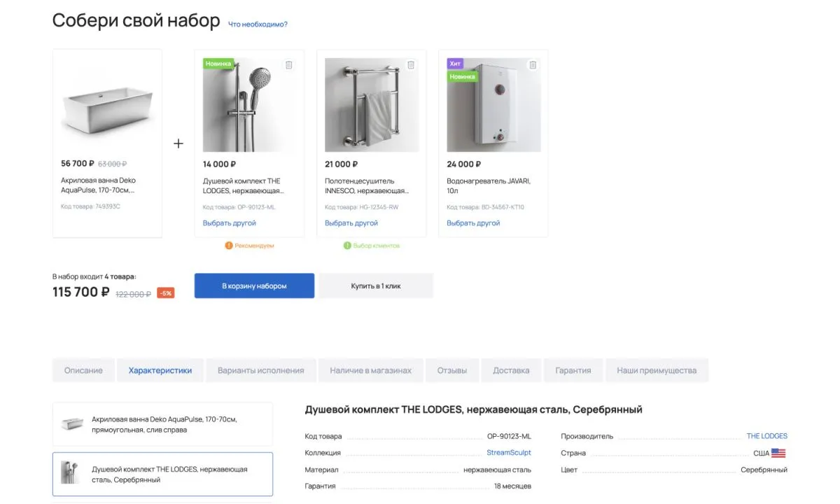Switch to the Отзывы tab

coord(452,370)
